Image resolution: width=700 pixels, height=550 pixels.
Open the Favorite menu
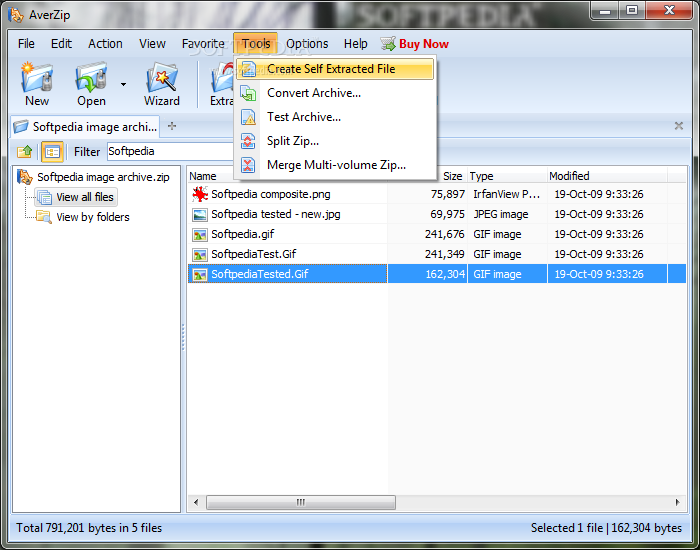pos(203,44)
